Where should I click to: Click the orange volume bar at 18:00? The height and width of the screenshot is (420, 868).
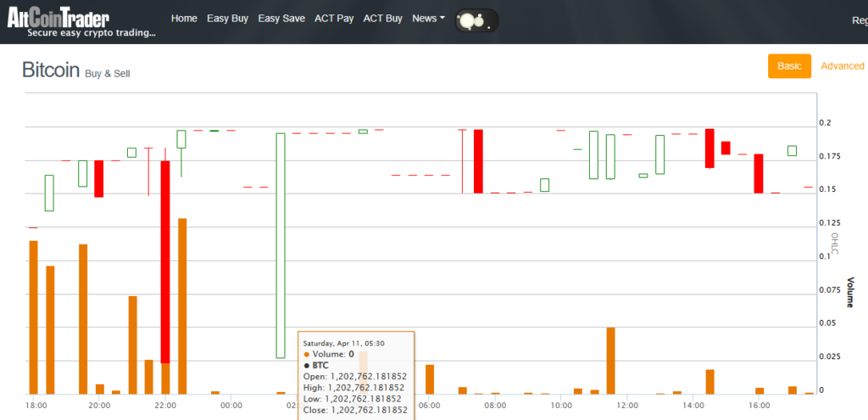coord(33,317)
